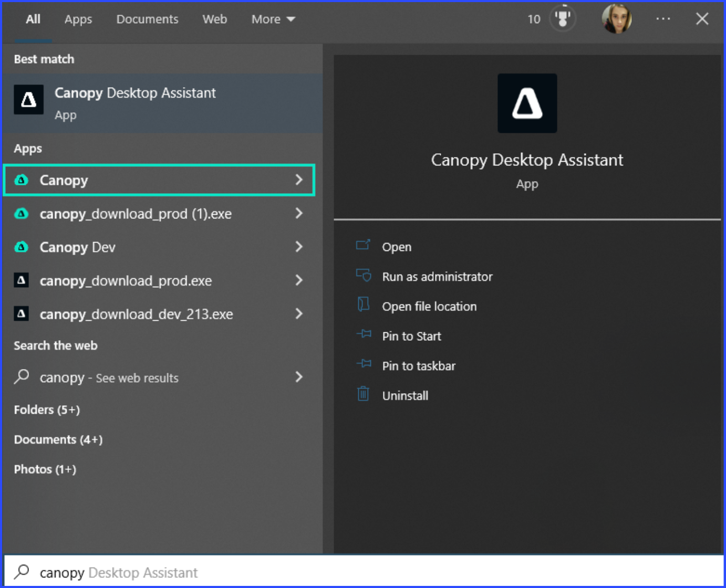Click the canopy_download_dev_213.exe file icon
Screen dimensions: 726x588
pos(21,314)
